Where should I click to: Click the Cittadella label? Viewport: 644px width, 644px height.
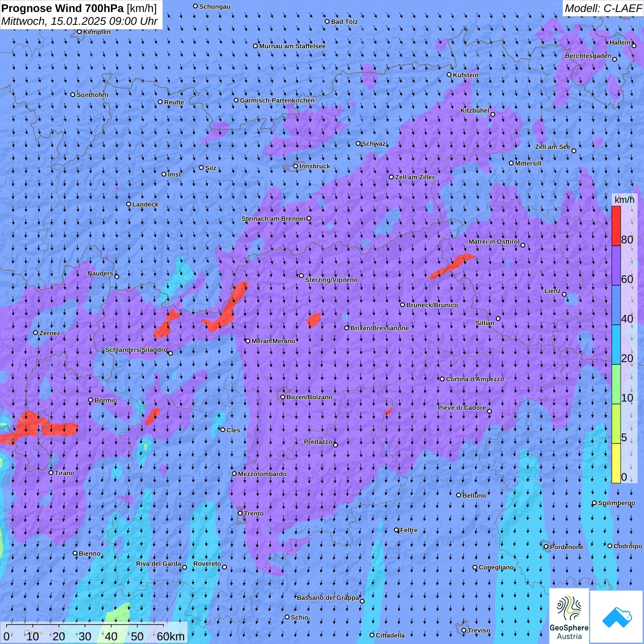click(x=391, y=635)
